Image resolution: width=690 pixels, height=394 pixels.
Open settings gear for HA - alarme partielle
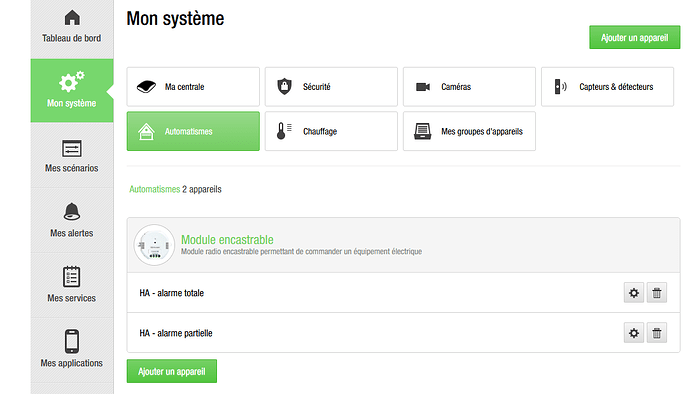pos(634,333)
